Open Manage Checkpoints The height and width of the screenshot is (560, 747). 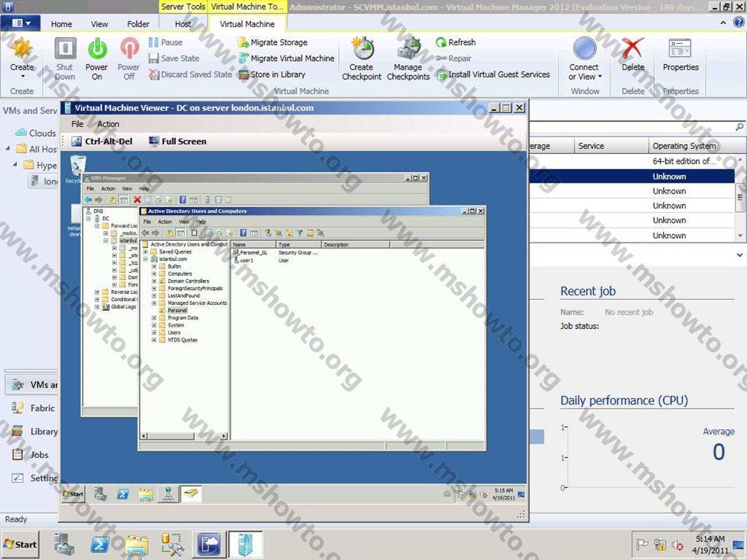coord(408,58)
